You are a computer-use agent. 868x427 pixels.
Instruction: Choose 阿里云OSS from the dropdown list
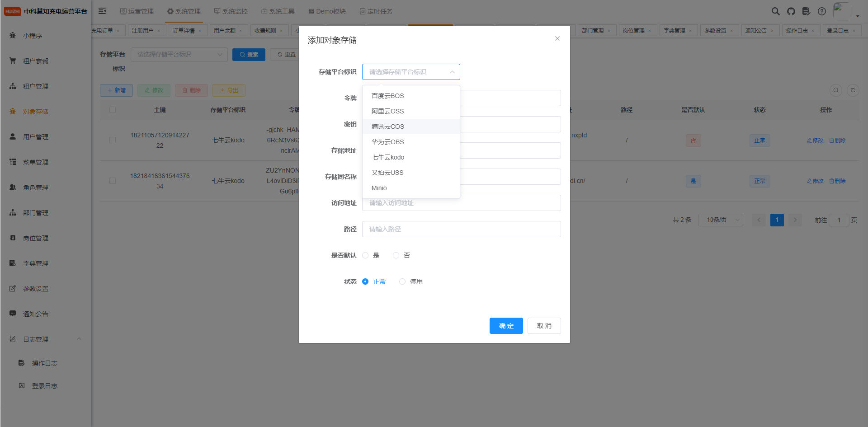[411, 111]
